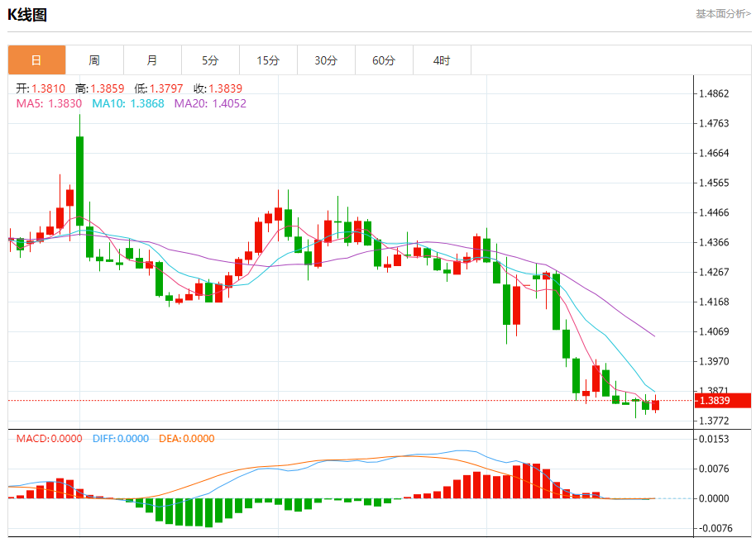Open the 基本面分析 link

coord(722,14)
